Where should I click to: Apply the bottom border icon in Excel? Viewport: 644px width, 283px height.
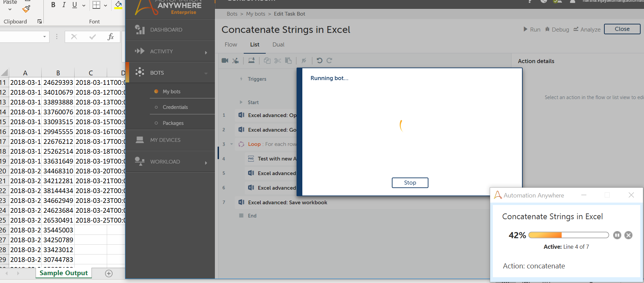click(x=96, y=5)
